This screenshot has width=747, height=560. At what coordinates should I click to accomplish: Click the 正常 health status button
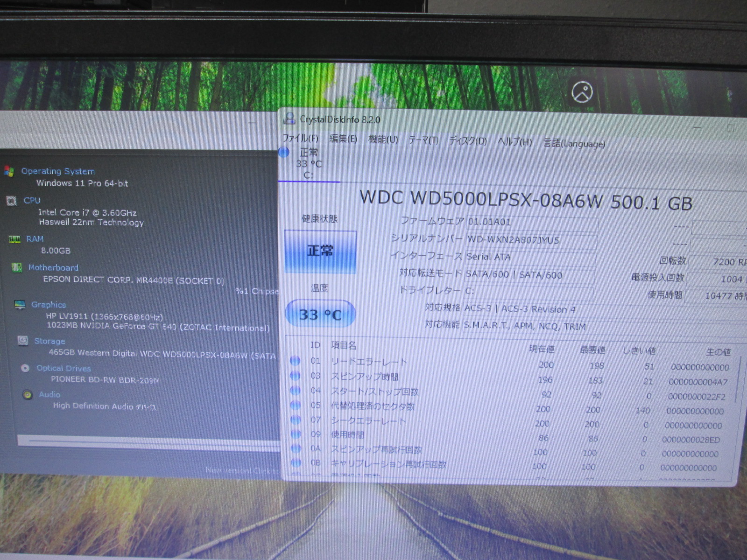coord(320,252)
